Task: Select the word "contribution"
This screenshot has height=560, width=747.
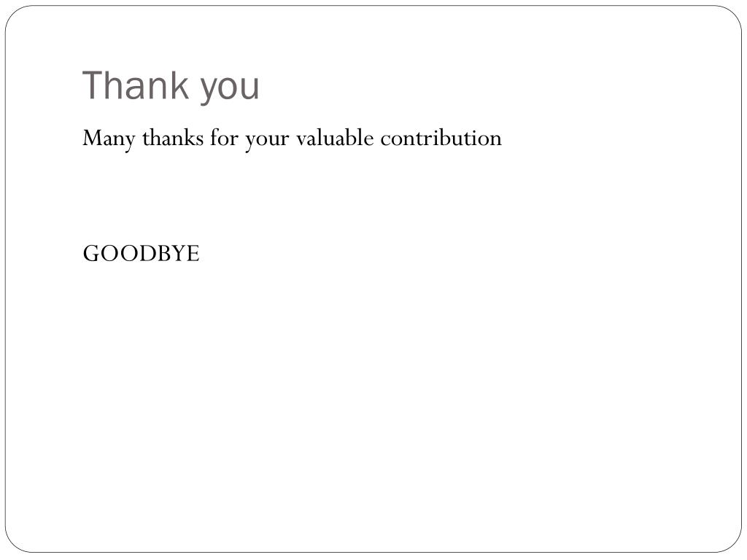Action: pyautogui.click(x=441, y=138)
